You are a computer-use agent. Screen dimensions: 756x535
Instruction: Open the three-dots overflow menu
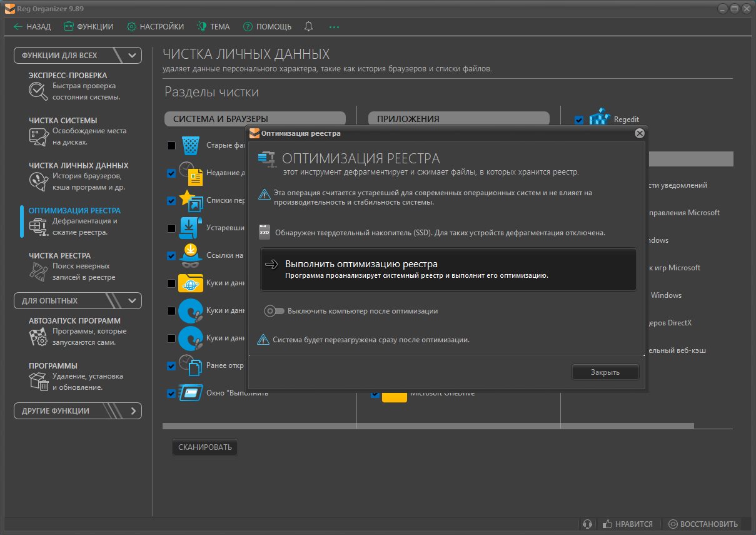click(x=334, y=26)
